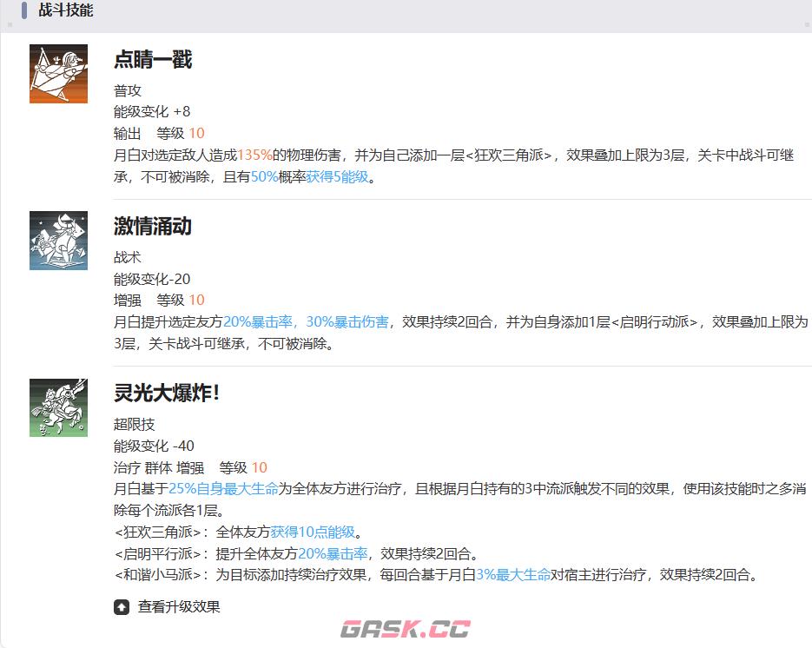Click the 治疗 群体 增强 tag text

click(159, 467)
